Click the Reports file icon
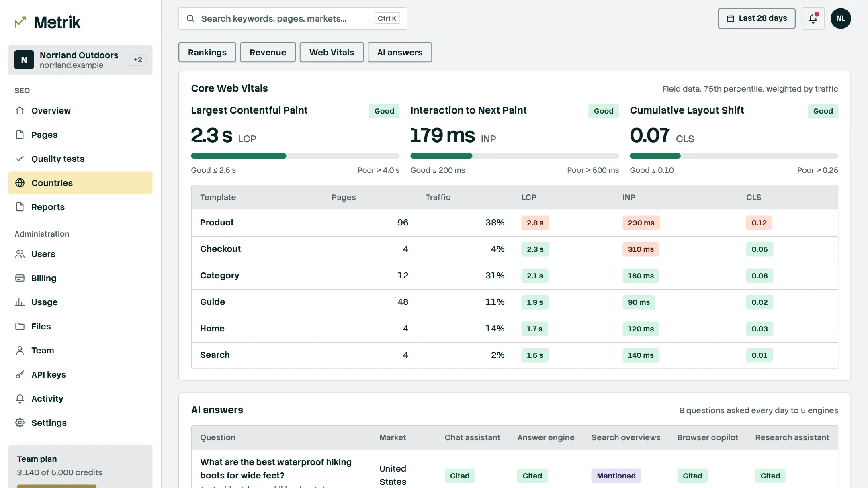The width and height of the screenshot is (868, 488). coord(20,207)
